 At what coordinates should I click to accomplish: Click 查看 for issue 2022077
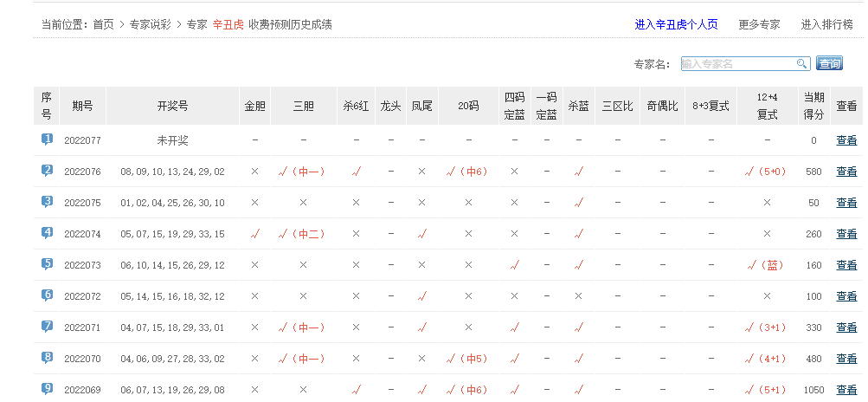pos(846,140)
